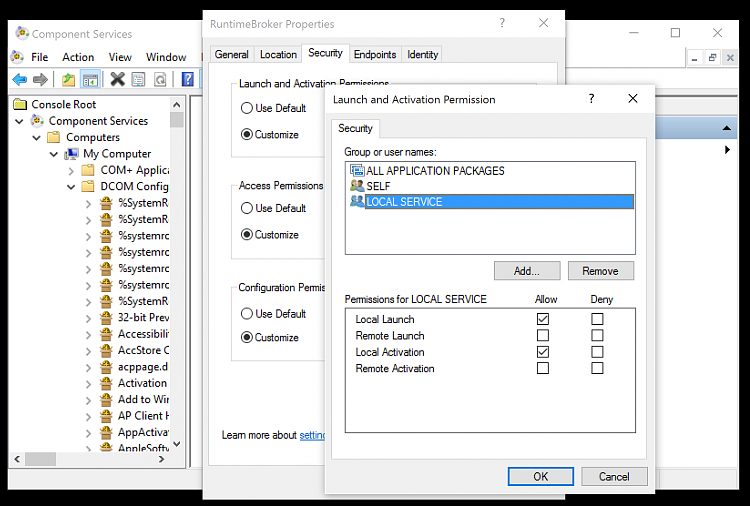Select Use Default under Access Permissions

pos(247,208)
